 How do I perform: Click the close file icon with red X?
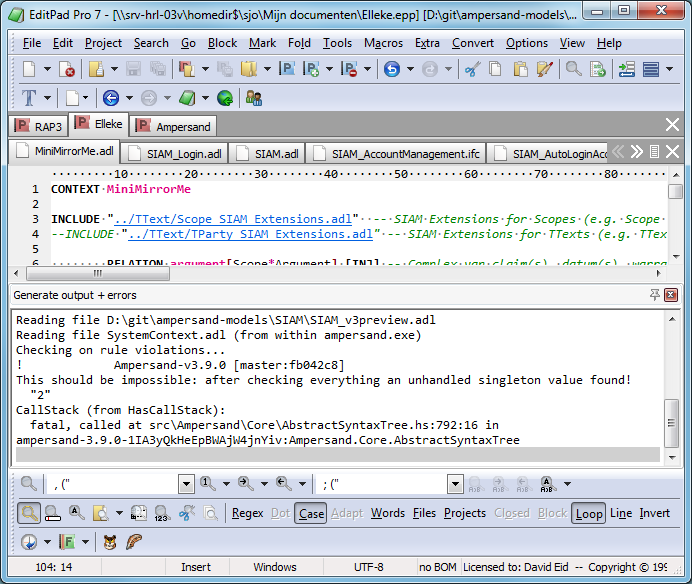point(67,69)
